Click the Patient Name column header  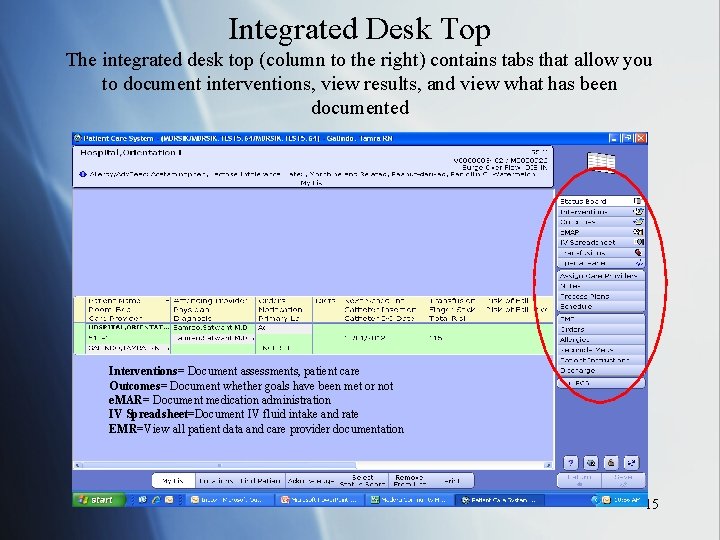114,301
